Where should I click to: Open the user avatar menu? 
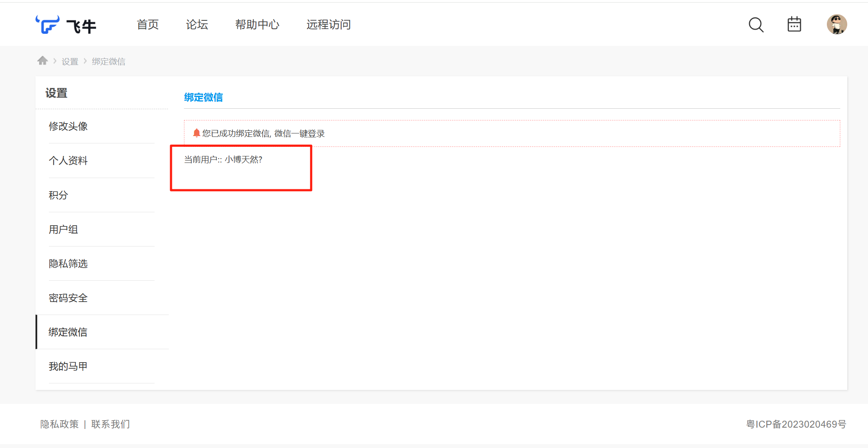pyautogui.click(x=837, y=24)
